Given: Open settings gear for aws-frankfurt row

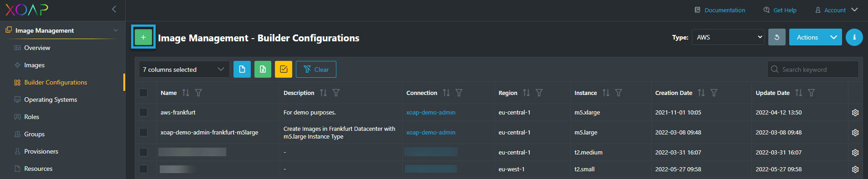Looking at the screenshot, I should (x=855, y=113).
